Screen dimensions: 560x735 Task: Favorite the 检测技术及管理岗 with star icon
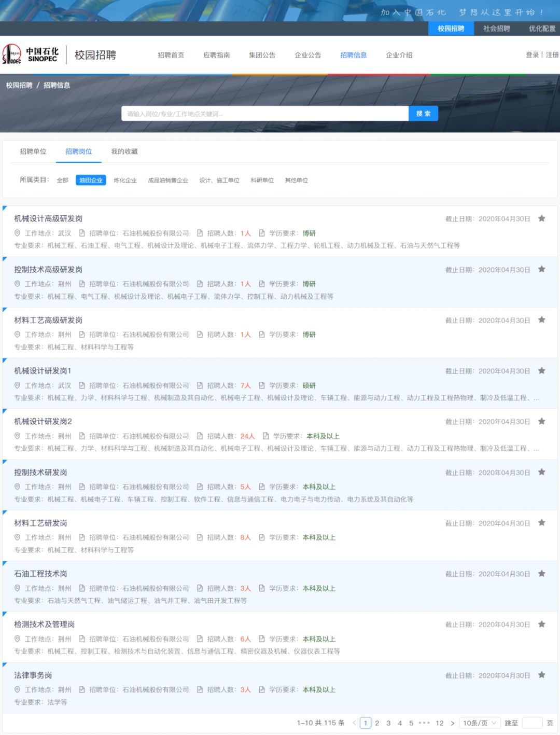541,624
